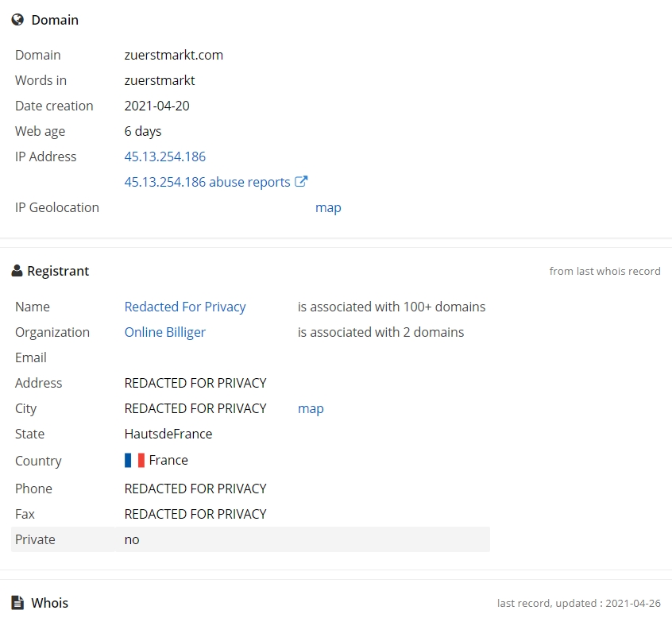Image resolution: width=672 pixels, height=618 pixels.
Task: Click the zuerstmarkt.com domain value
Action: click(x=174, y=55)
